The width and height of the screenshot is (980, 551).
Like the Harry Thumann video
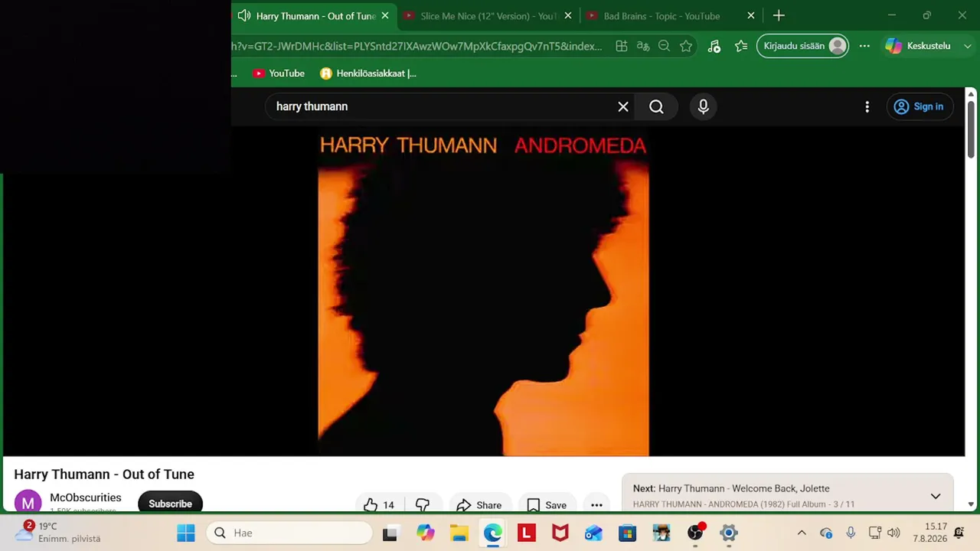(x=379, y=505)
